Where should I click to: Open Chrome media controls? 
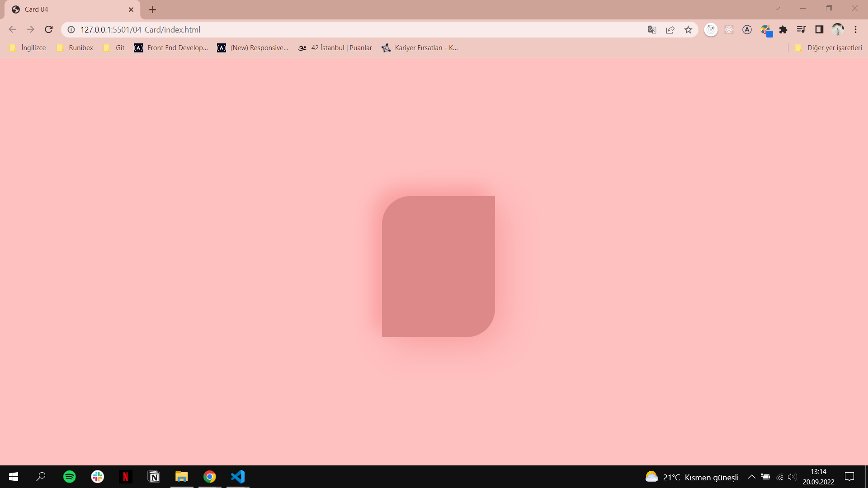801,29
